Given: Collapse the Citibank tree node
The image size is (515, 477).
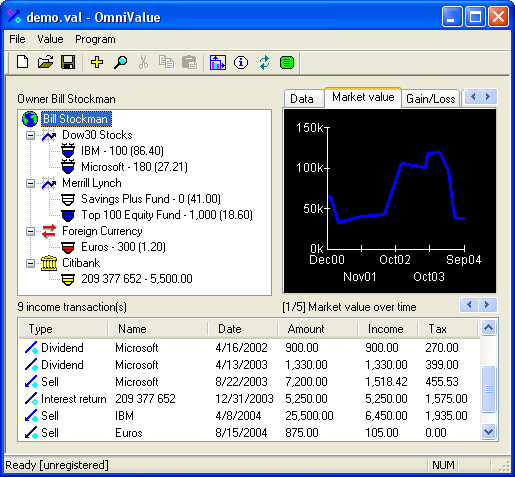Looking at the screenshot, I should coord(30,263).
